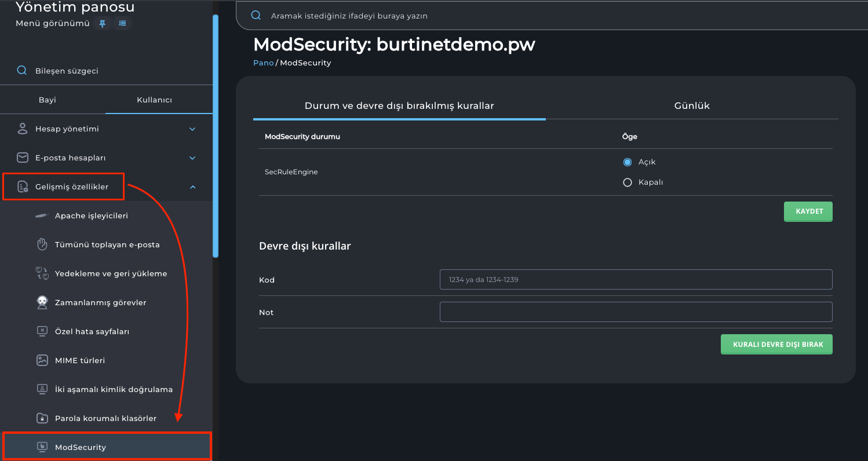Open MIME türleri via its sidebar icon
The height and width of the screenshot is (461, 868).
(x=41, y=360)
